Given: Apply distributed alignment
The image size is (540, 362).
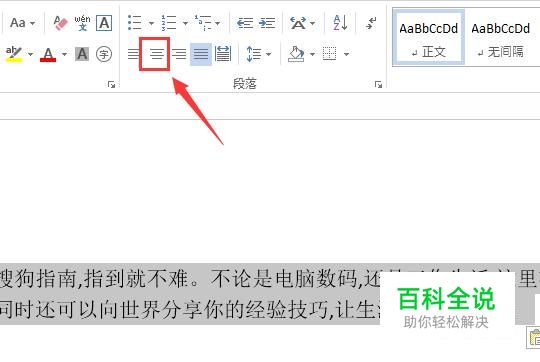Looking at the screenshot, I should 223,54.
